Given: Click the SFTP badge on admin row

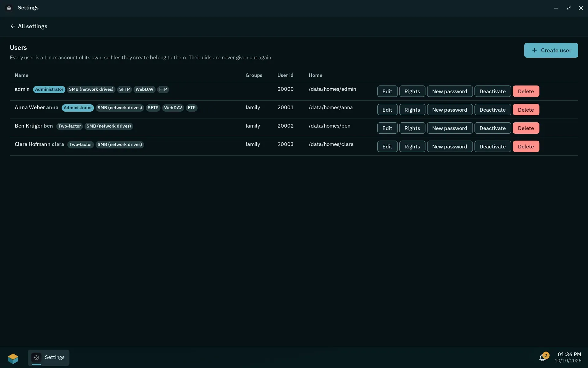Looking at the screenshot, I should click(124, 90).
